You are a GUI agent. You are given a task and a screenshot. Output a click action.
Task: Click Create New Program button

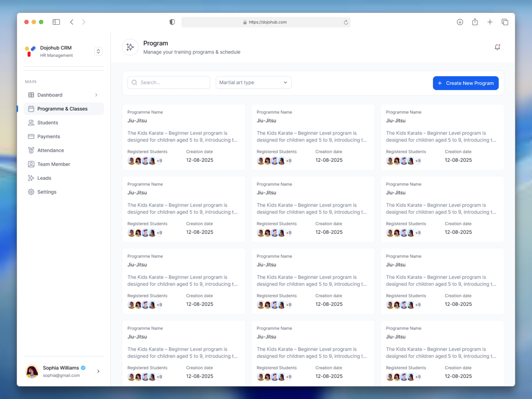[465, 83]
